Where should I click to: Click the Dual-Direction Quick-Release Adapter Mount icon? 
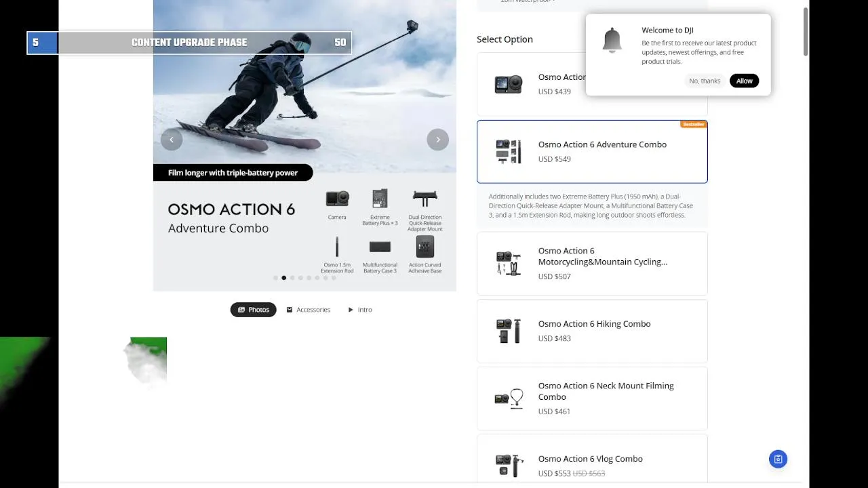[x=425, y=199]
